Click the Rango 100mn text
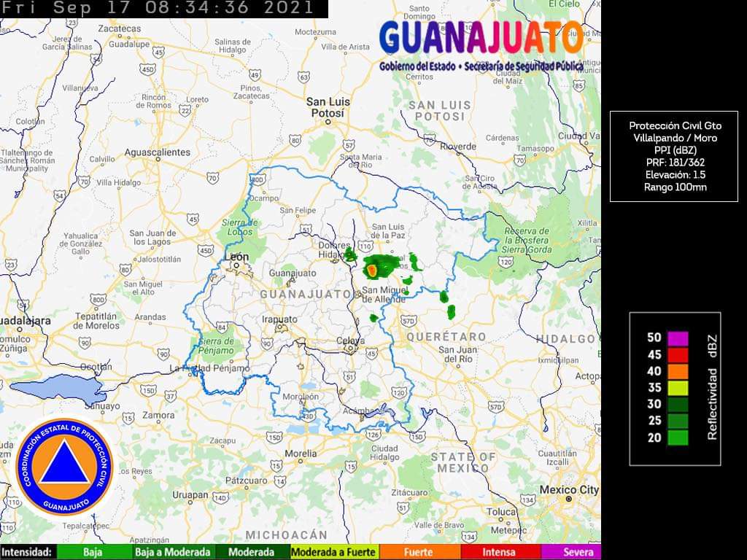The width and height of the screenshot is (747, 560). (675, 187)
